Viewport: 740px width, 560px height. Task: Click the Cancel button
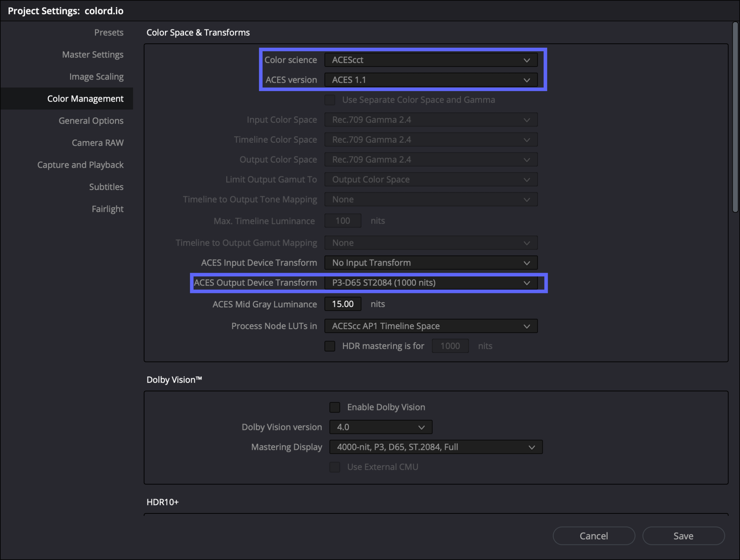(x=594, y=536)
